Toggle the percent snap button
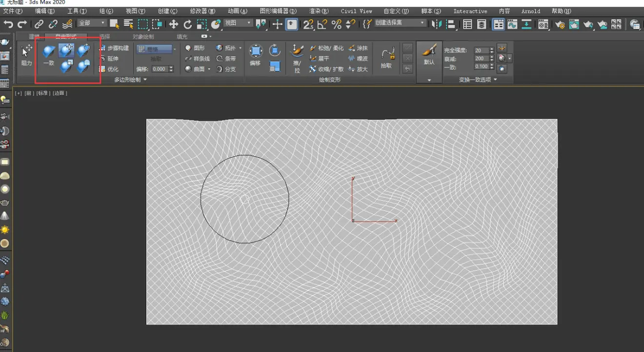 click(336, 24)
